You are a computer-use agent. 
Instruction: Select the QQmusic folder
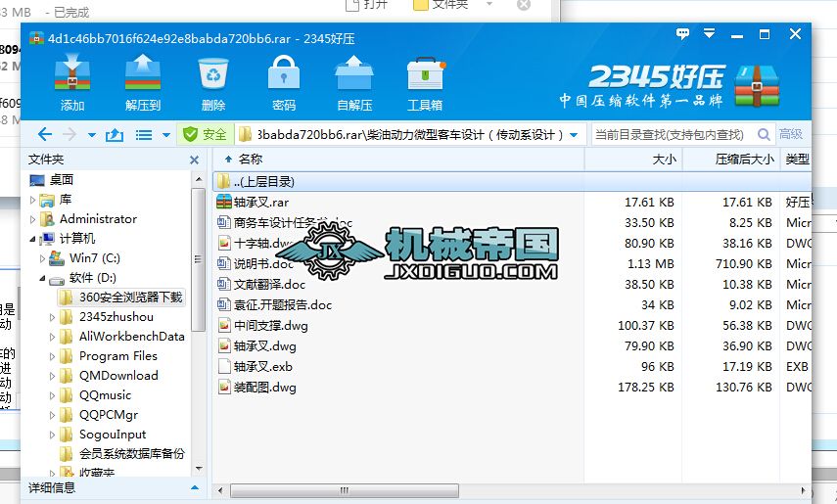click(105, 395)
